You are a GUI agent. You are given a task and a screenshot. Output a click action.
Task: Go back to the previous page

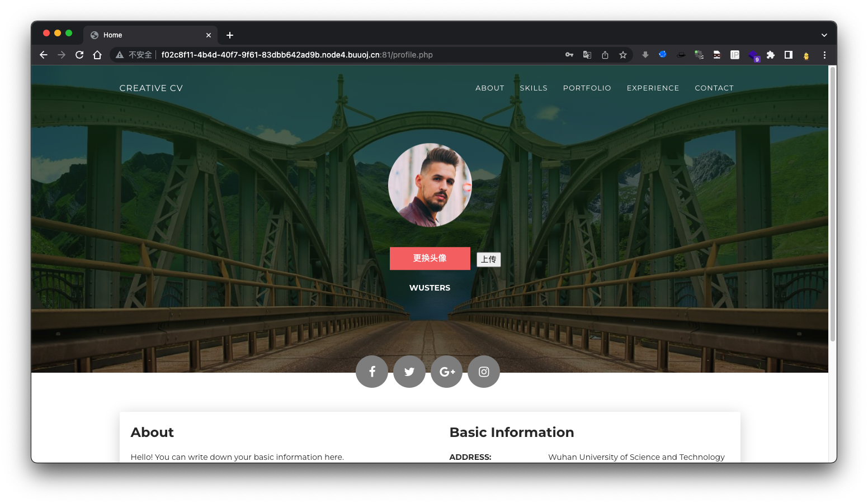coord(44,55)
